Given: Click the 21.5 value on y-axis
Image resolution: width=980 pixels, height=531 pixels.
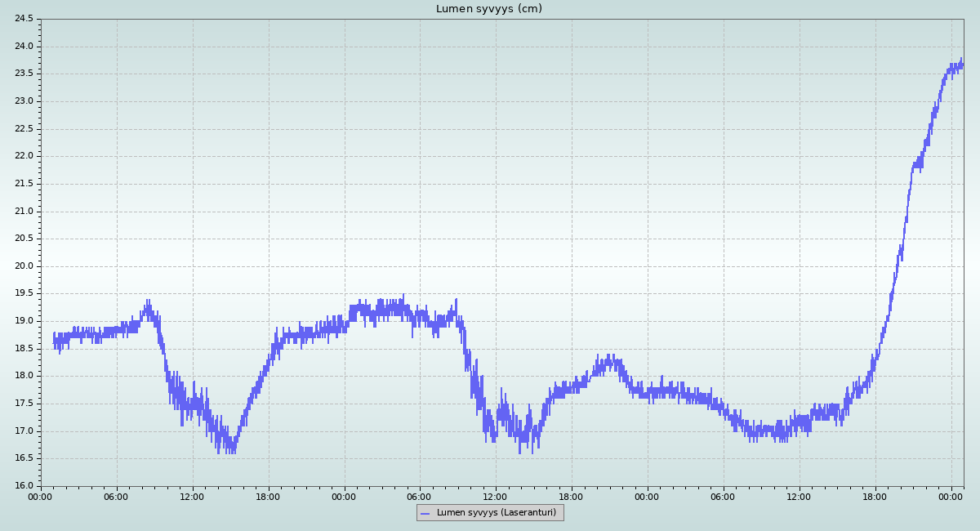Looking at the screenshot, I should [x=24, y=184].
